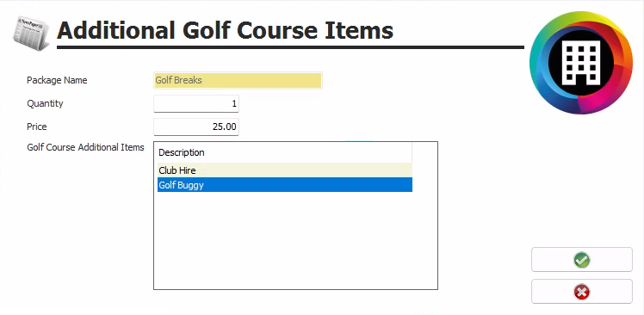The width and height of the screenshot is (644, 315).
Task: Click the black underline beneath the heading
Action: coord(290,47)
